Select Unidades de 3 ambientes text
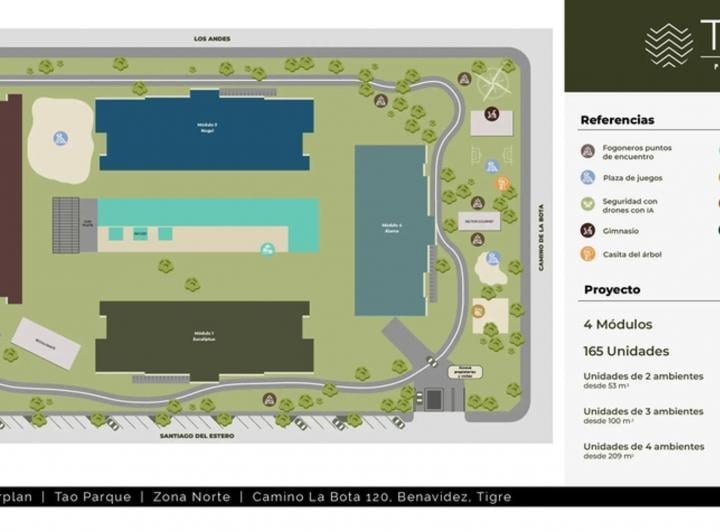Screen dimensions: 720x532 [x=643, y=411]
